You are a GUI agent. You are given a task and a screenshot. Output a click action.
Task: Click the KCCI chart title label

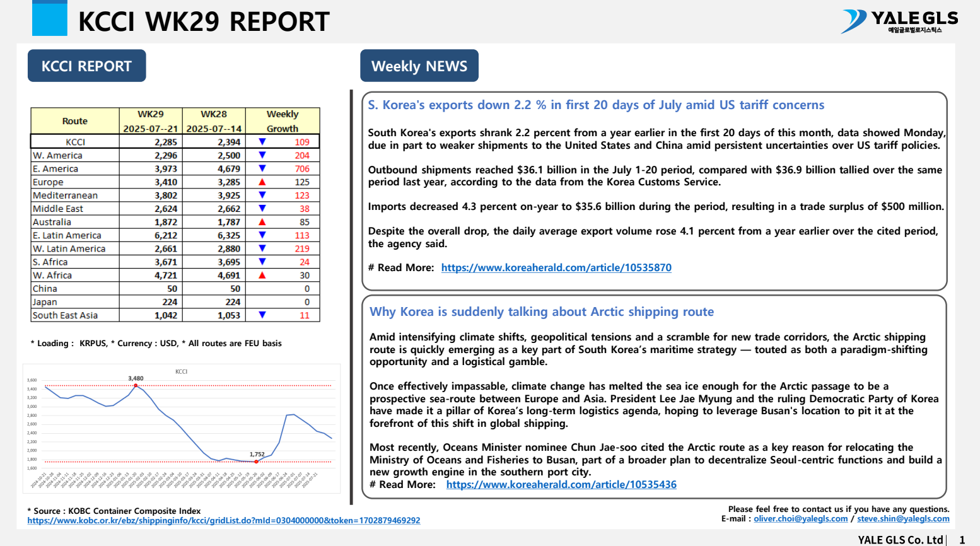(181, 371)
